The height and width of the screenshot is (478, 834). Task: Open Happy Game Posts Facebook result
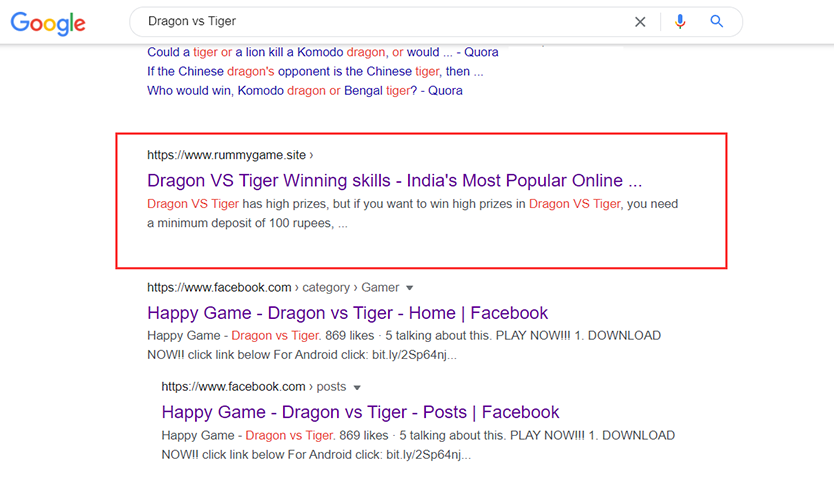point(360,412)
